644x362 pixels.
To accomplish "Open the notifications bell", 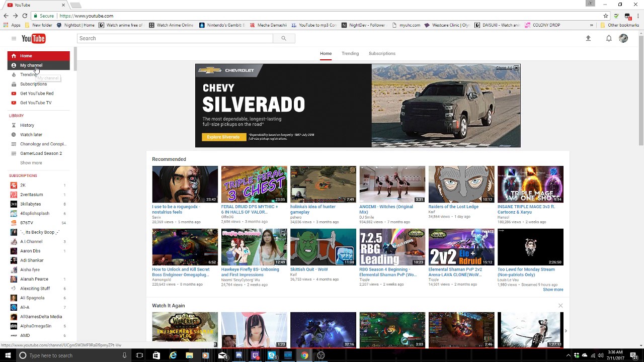I will (x=609, y=38).
